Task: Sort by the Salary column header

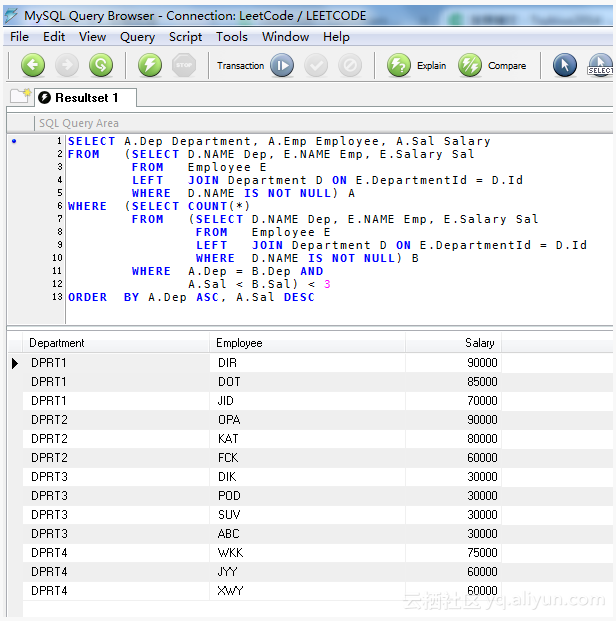Action: click(453, 343)
